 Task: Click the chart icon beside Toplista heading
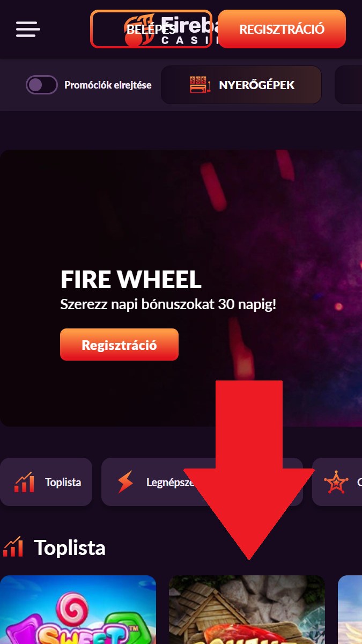pos(13,547)
